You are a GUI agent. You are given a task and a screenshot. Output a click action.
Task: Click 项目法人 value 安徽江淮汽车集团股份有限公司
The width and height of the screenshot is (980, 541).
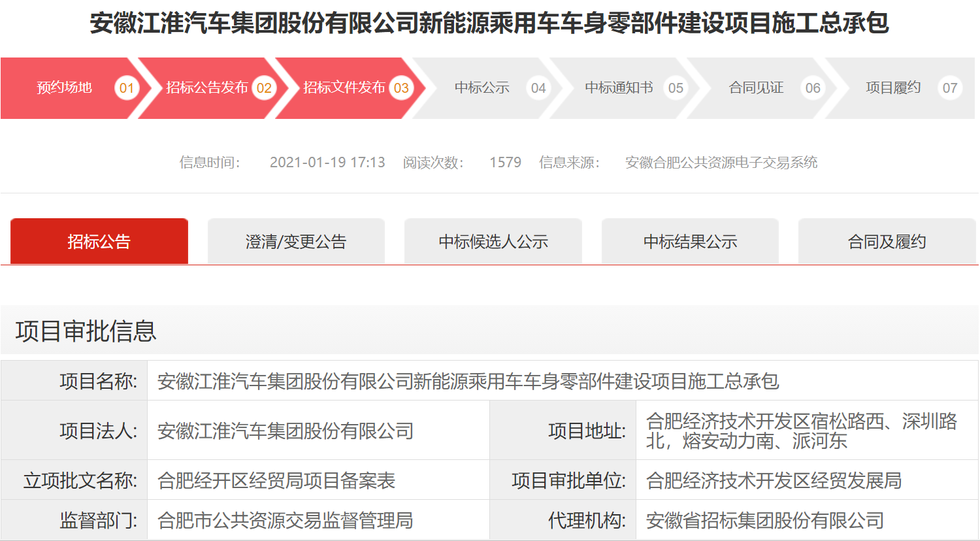tap(318, 431)
